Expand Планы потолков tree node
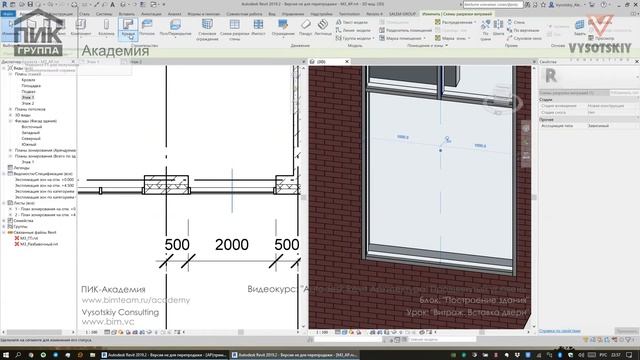The width and height of the screenshot is (640, 360). pos(10,109)
